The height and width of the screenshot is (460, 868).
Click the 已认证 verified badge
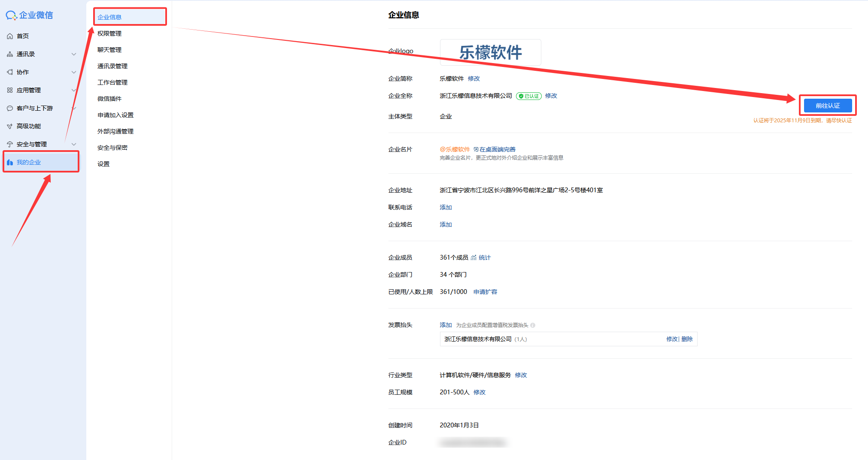click(529, 96)
